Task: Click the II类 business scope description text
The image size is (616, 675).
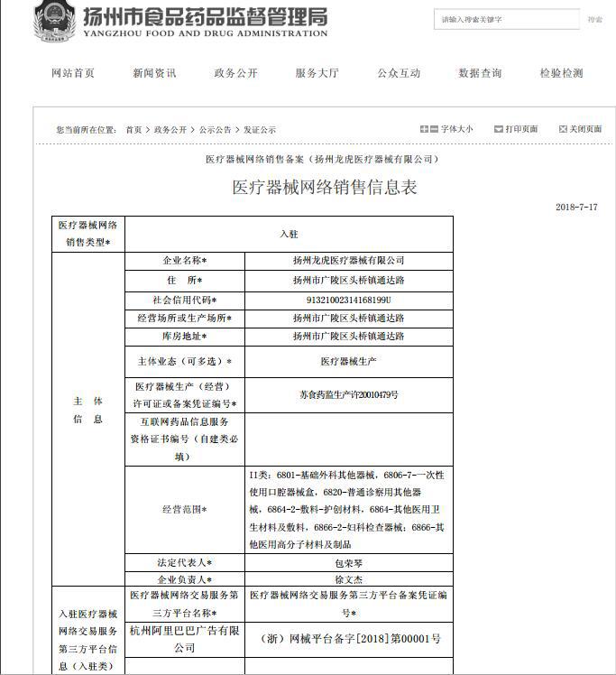Action: click(347, 510)
